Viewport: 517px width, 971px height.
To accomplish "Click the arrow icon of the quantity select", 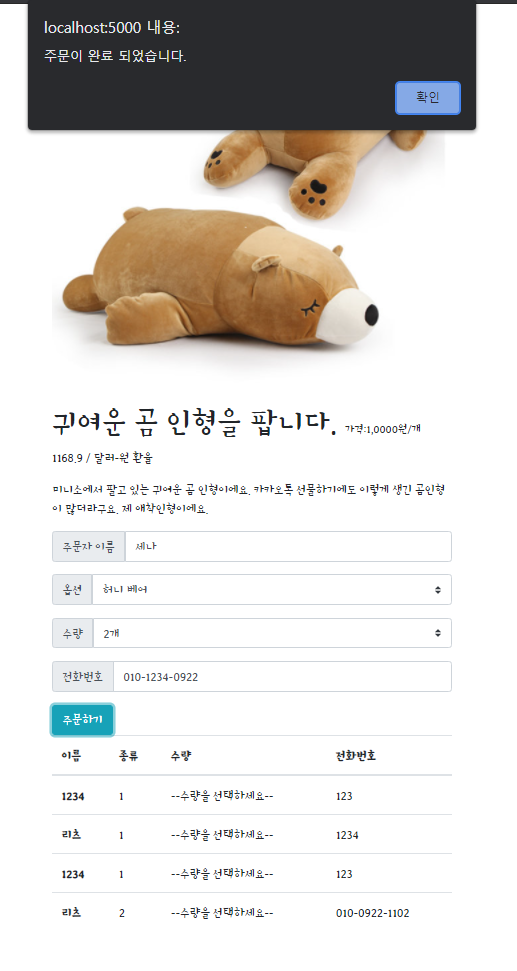I will coord(438,633).
